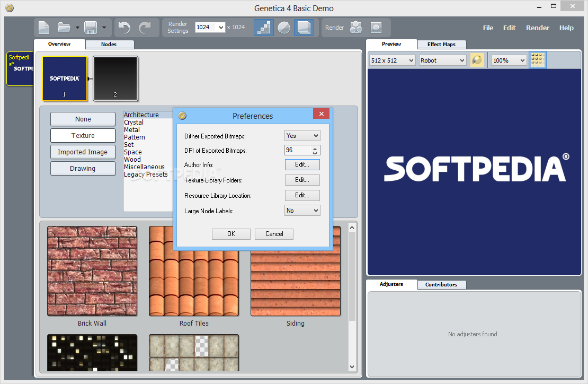The height and width of the screenshot is (384, 588).
Task: Click the three-spheres Render icon
Action: (357, 28)
